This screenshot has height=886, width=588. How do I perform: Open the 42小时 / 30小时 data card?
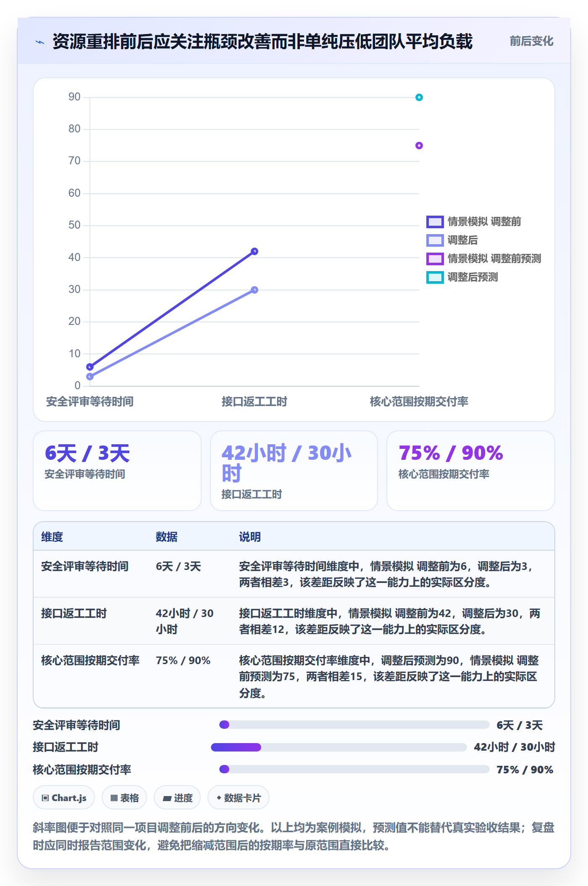click(294, 471)
